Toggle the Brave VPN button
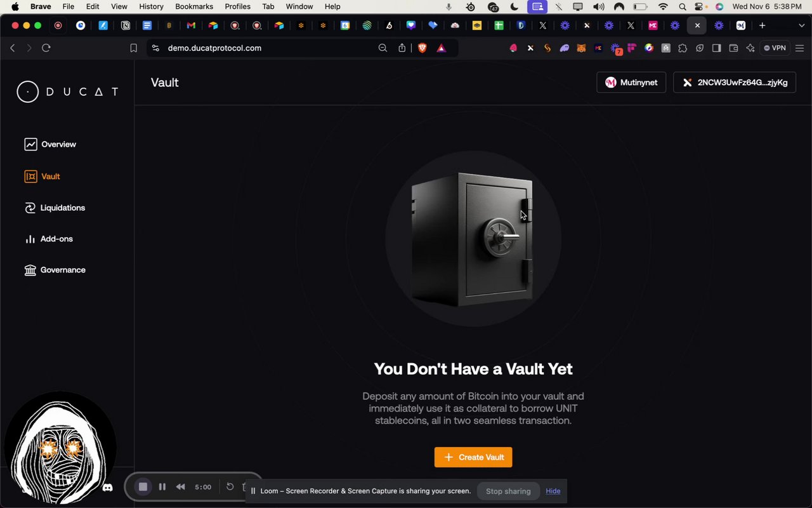The width and height of the screenshot is (812, 508). tap(775, 48)
